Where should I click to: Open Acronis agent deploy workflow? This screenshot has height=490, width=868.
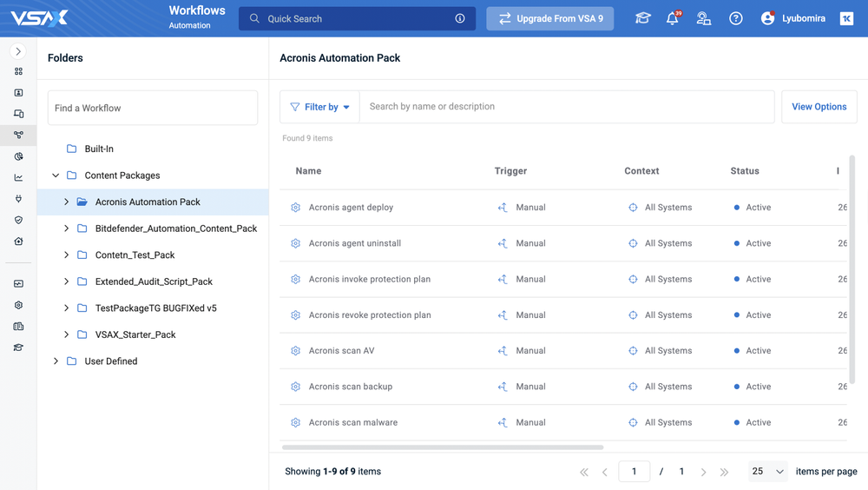click(x=351, y=208)
